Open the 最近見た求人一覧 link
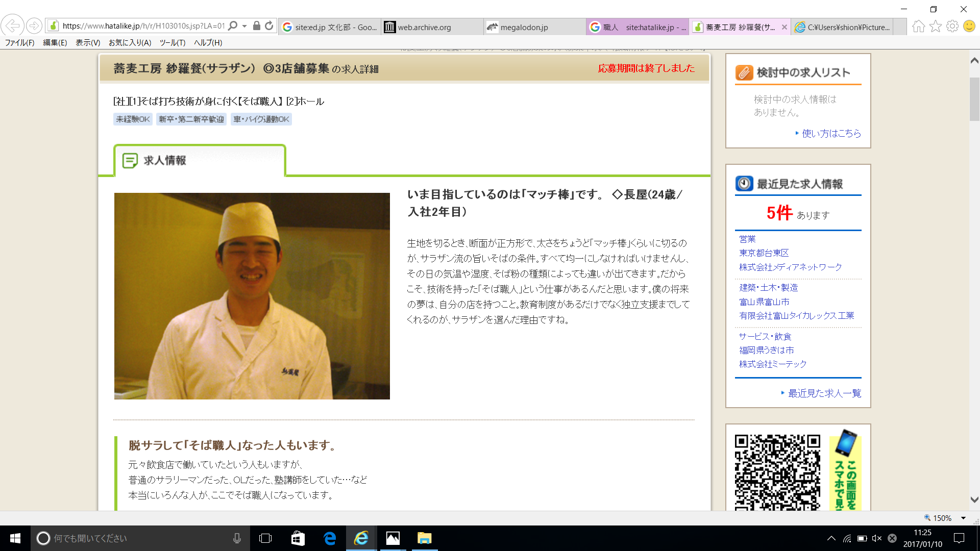This screenshot has width=980, height=551. 824,393
